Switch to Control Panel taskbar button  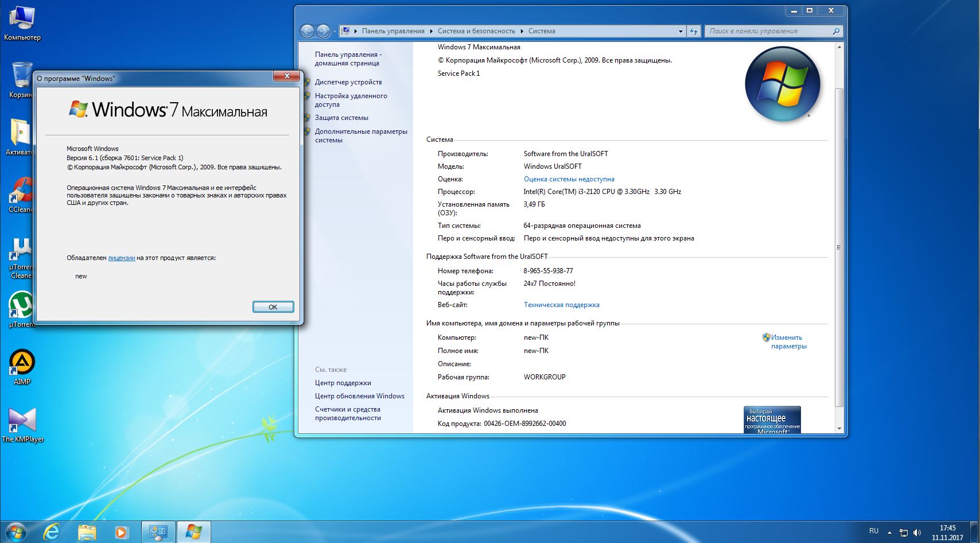pos(158,532)
